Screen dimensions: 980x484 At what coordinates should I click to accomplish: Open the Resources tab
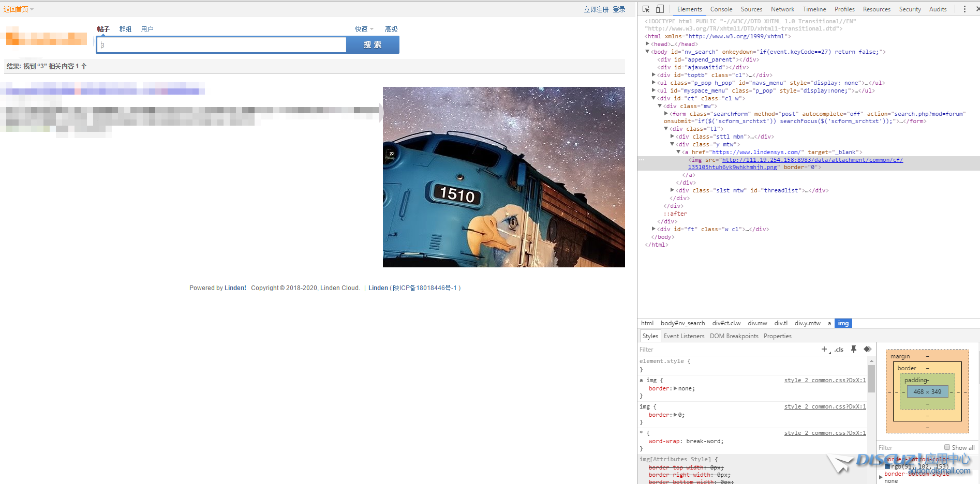877,9
